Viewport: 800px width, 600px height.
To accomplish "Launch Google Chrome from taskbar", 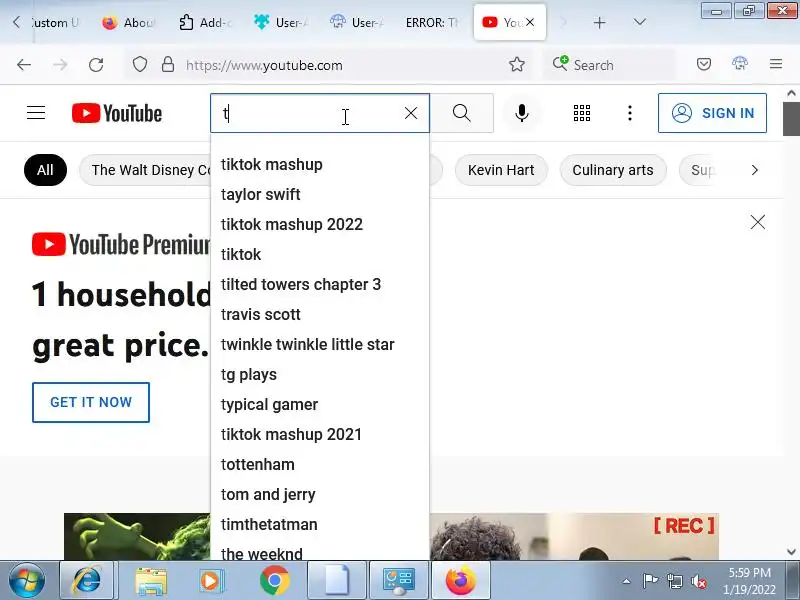I will click(x=274, y=581).
